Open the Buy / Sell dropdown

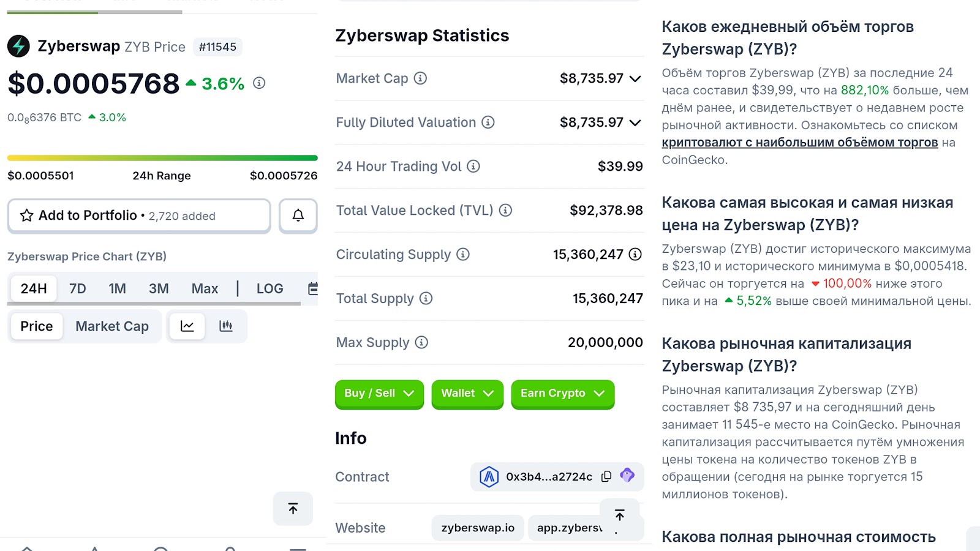pos(379,394)
